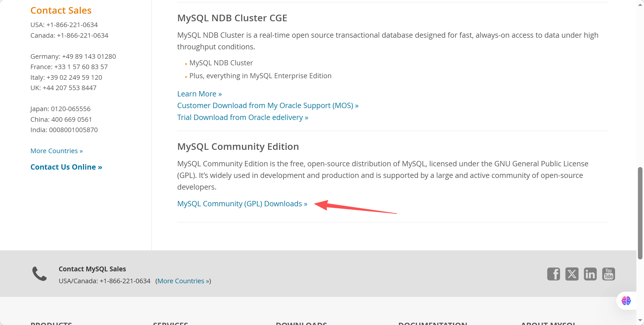Viewport: 644px width, 325px height.
Task: Open Trial Download from Oracle edelivery link
Action: (242, 117)
